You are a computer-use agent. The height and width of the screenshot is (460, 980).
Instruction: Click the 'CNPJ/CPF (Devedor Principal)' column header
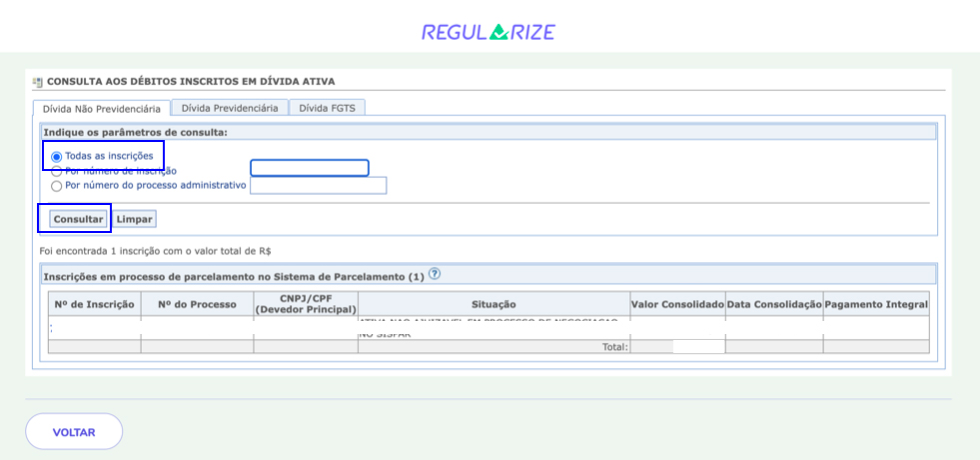306,304
